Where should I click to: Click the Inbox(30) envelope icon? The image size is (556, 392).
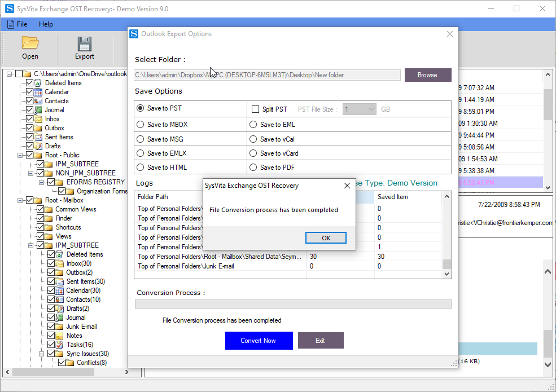pyautogui.click(x=60, y=263)
